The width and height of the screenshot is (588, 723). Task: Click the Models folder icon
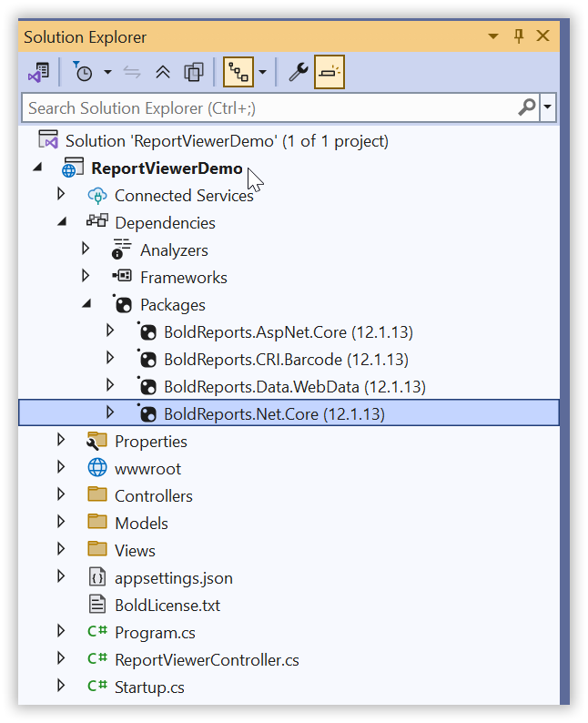point(97,522)
